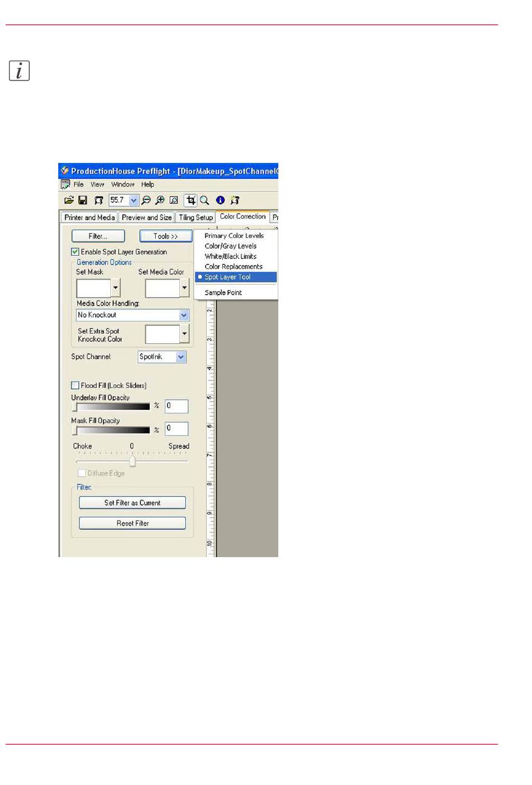The image size is (532, 785).
Task: Click the Underlay Fill Opacity percent field
Action: pos(176,406)
